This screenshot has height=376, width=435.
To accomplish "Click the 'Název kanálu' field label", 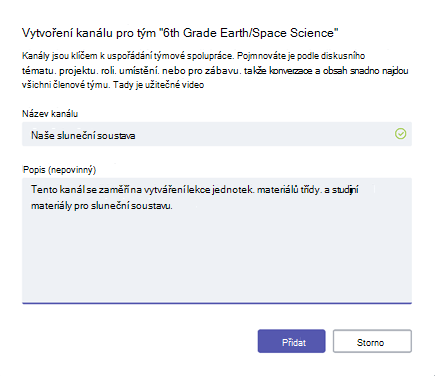I will (50, 114).
